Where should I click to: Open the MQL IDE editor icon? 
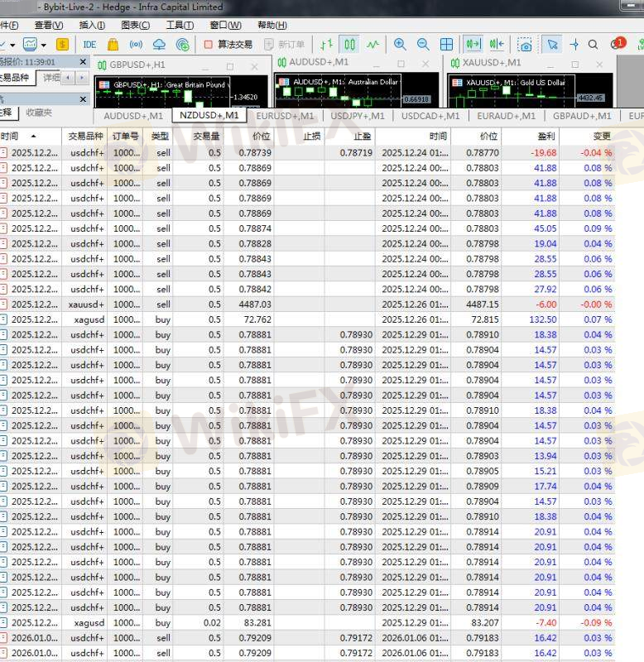click(x=89, y=45)
